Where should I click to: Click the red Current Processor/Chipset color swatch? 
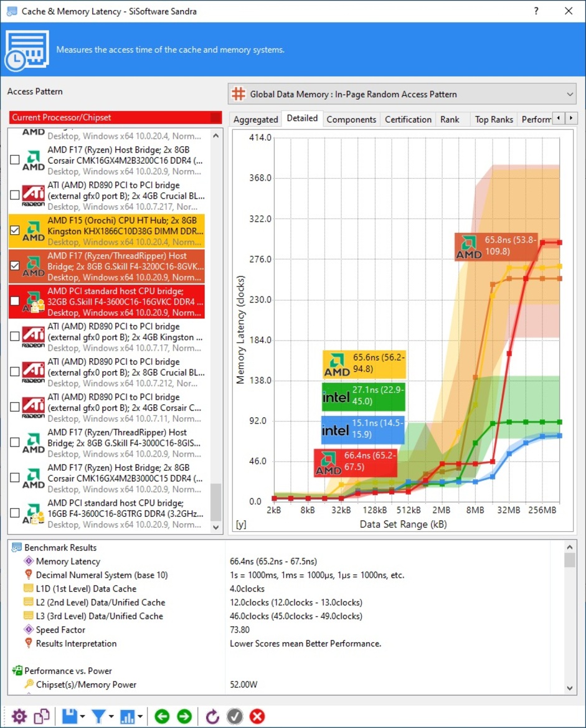coord(215,118)
